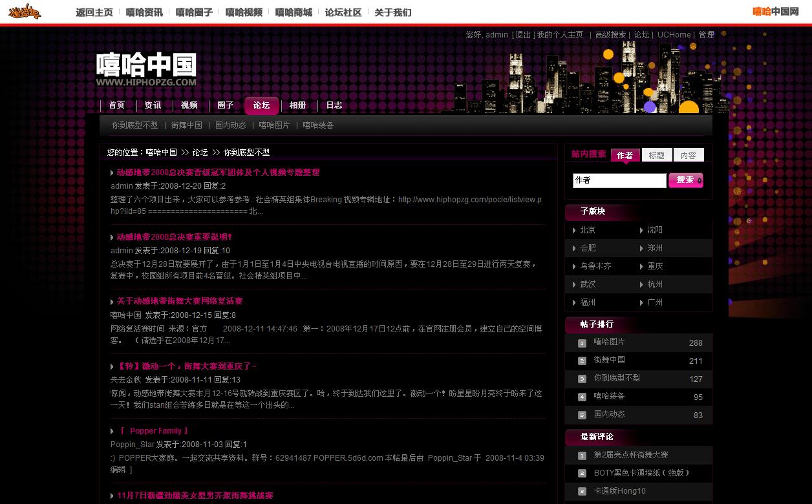Open post 11月7日新疆劲爆美女型男齐聚街舞挑战赛
Viewport: 812px width, 504px height.
point(195,496)
